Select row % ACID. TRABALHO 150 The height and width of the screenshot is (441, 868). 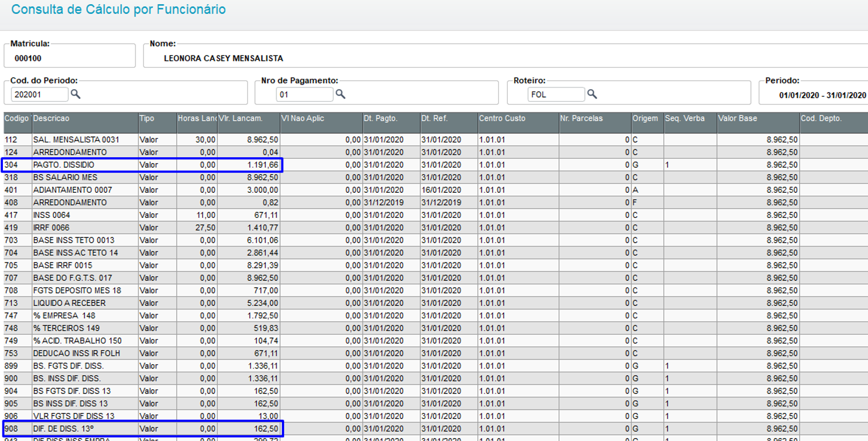coord(436,341)
